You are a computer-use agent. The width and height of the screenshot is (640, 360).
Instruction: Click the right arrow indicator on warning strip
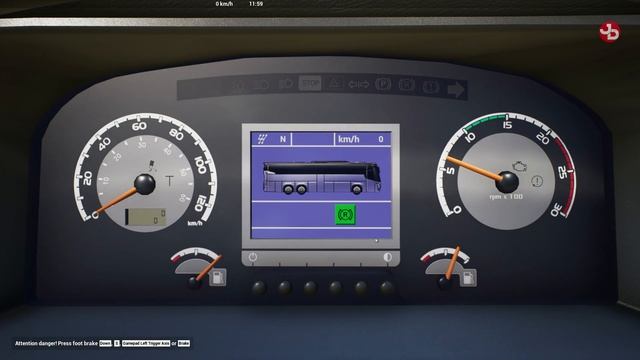coord(456,89)
